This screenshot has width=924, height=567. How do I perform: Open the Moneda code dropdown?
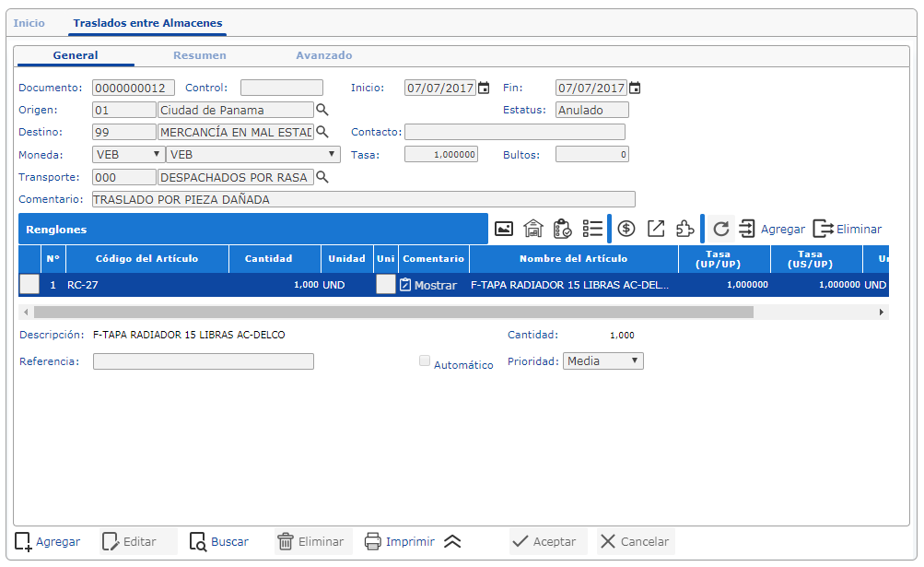tap(128, 154)
